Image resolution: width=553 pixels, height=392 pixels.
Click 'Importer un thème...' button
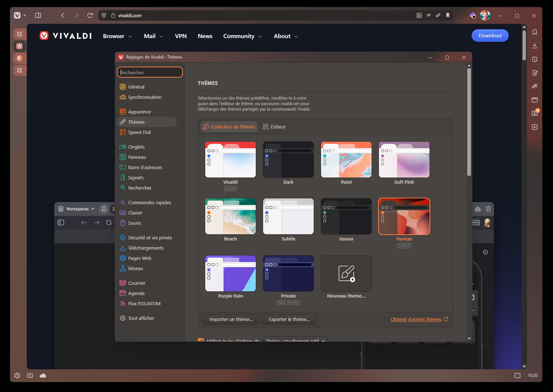tap(231, 319)
